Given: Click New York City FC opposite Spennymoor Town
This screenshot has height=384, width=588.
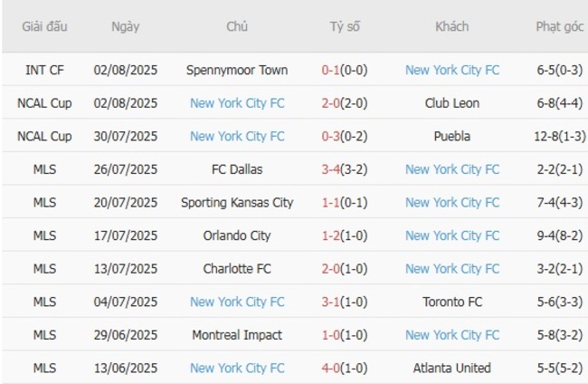Looking at the screenshot, I should coord(452,70).
